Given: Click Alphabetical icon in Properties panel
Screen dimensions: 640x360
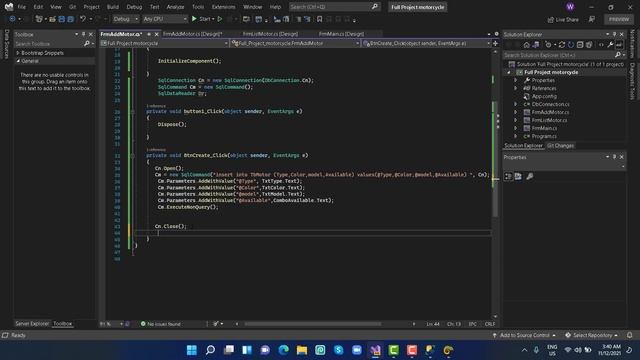Looking at the screenshot, I should click(518, 176).
